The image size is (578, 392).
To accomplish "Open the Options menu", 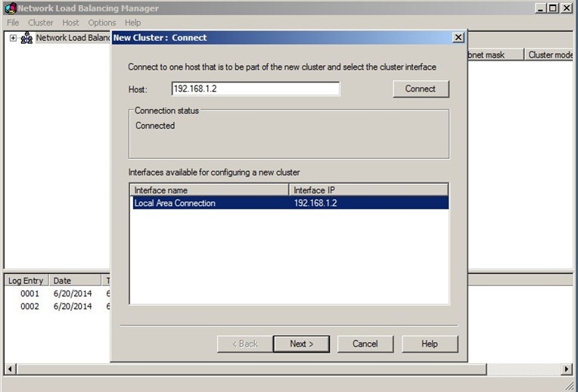I will [x=101, y=23].
